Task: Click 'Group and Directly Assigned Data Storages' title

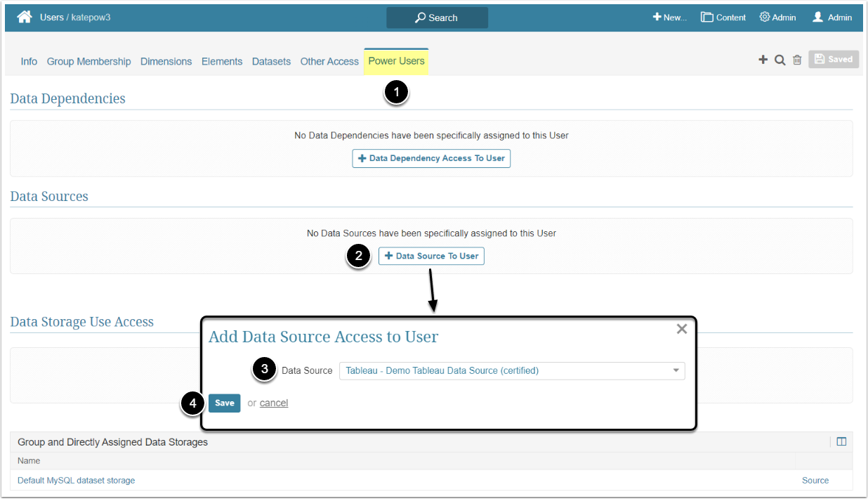Action: (x=112, y=442)
